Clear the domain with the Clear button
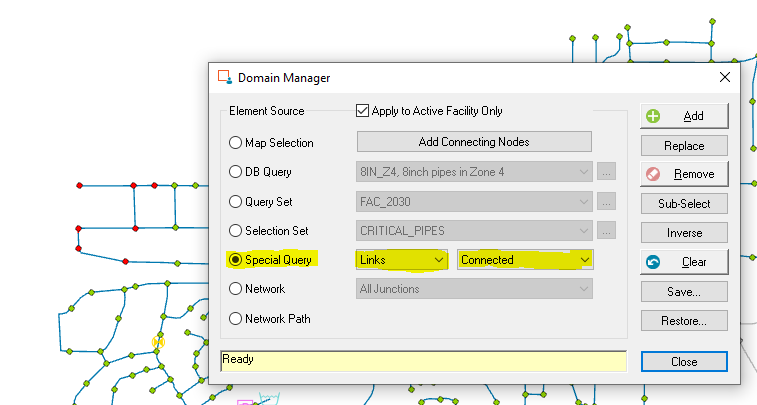This screenshot has height=405, width=757. coord(684,262)
